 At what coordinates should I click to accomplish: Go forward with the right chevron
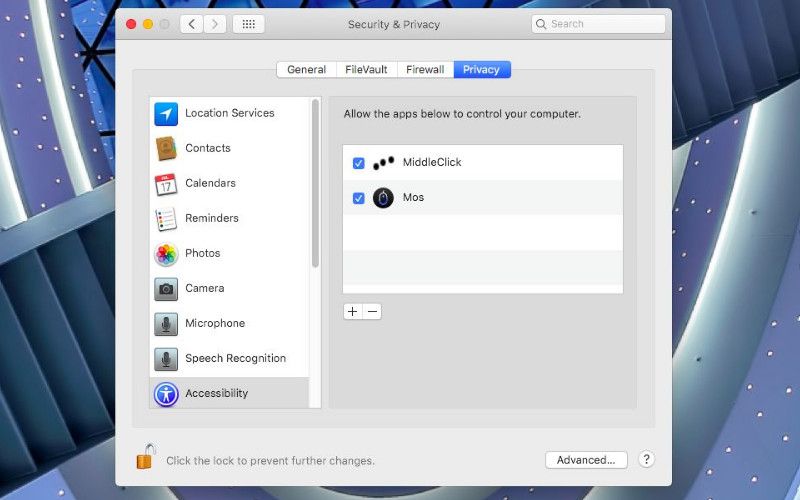coord(215,24)
